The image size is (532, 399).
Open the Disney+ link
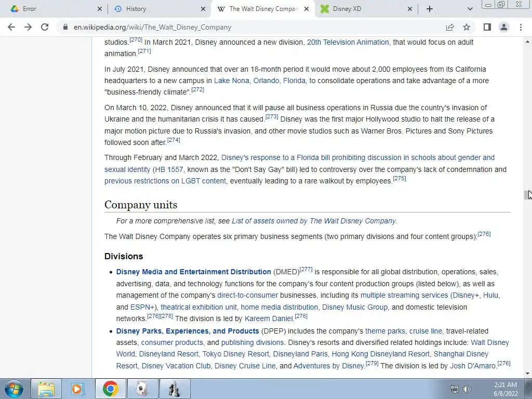(x=466, y=296)
